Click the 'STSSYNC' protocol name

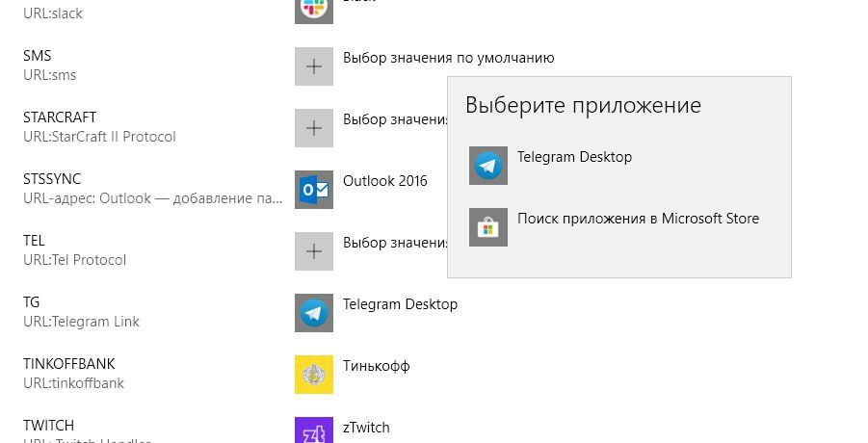click(x=52, y=179)
